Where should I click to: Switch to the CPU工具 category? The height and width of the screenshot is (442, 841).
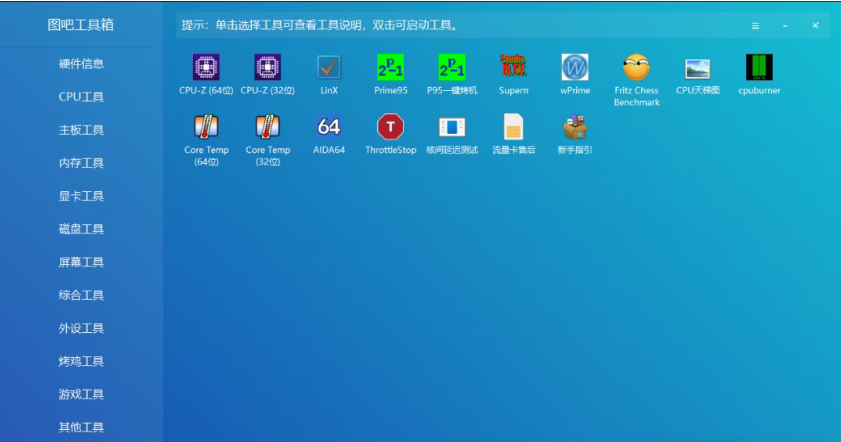81,97
